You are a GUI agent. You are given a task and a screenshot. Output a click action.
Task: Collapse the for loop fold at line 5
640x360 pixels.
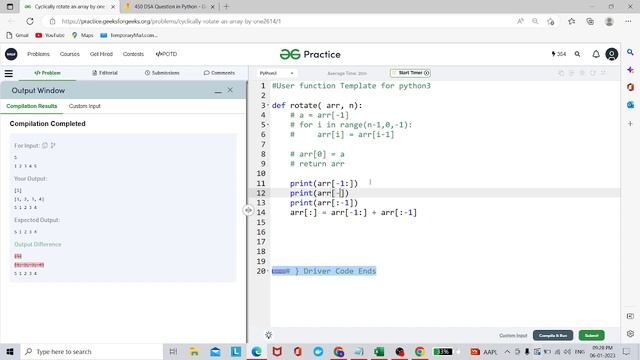coord(268,125)
